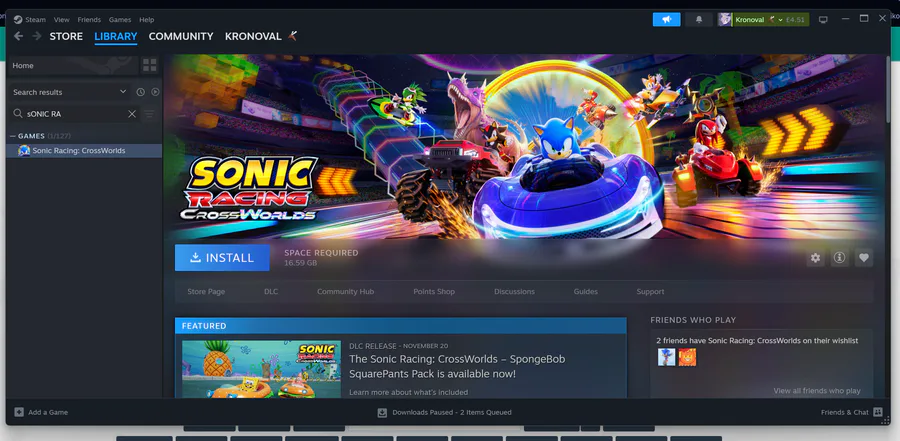Open Friends & Chat

pos(851,412)
